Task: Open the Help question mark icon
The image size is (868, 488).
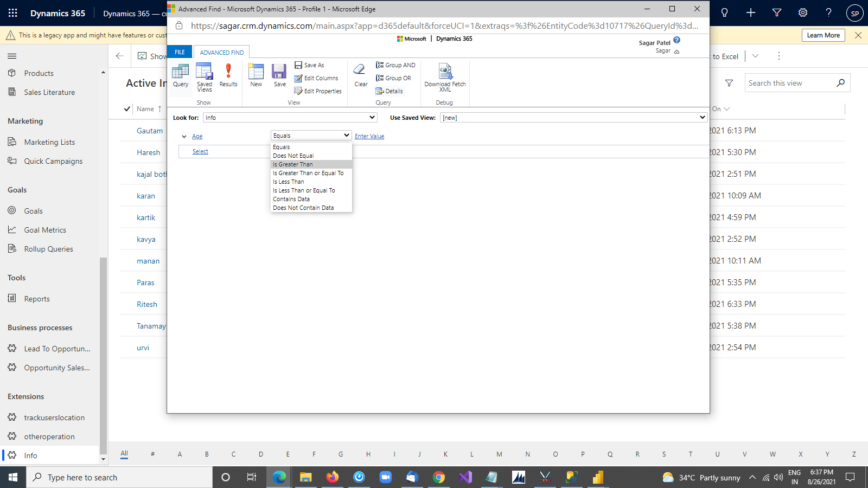Action: pyautogui.click(x=828, y=13)
